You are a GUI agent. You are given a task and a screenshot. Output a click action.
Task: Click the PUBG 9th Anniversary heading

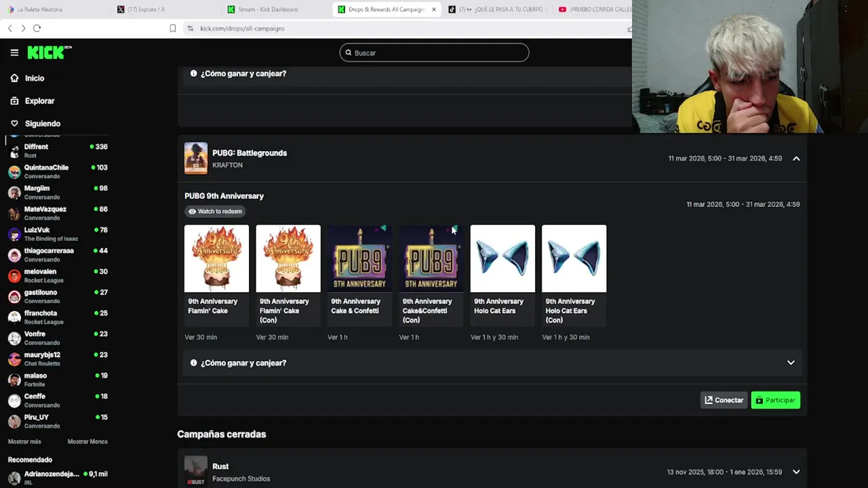(224, 197)
